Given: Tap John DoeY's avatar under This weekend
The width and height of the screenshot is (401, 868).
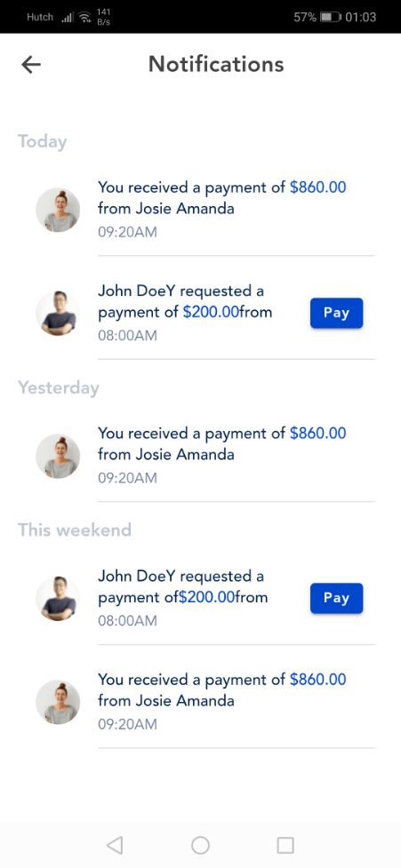Looking at the screenshot, I should 58,599.
